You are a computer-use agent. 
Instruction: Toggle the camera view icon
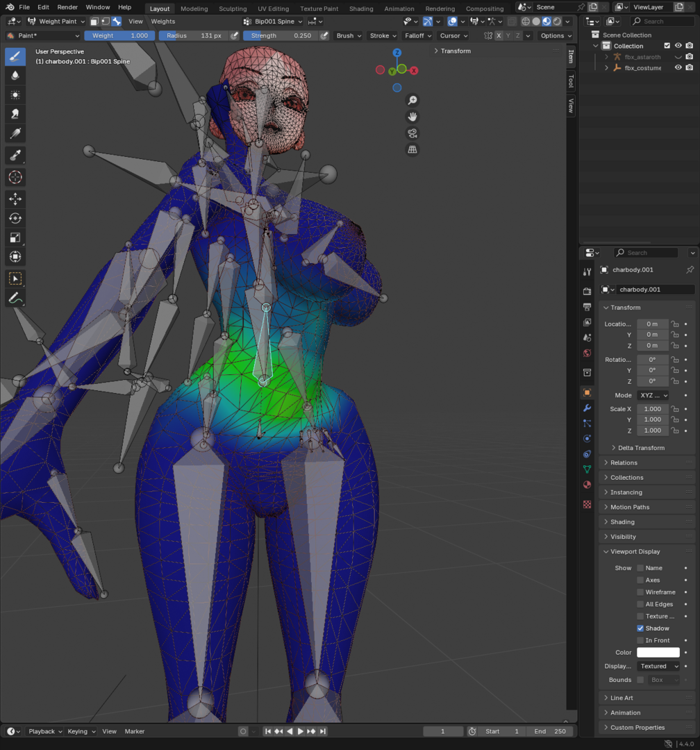point(412,133)
